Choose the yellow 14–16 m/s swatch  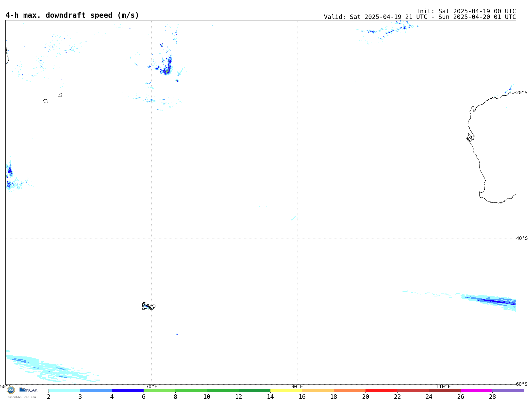tap(286, 391)
